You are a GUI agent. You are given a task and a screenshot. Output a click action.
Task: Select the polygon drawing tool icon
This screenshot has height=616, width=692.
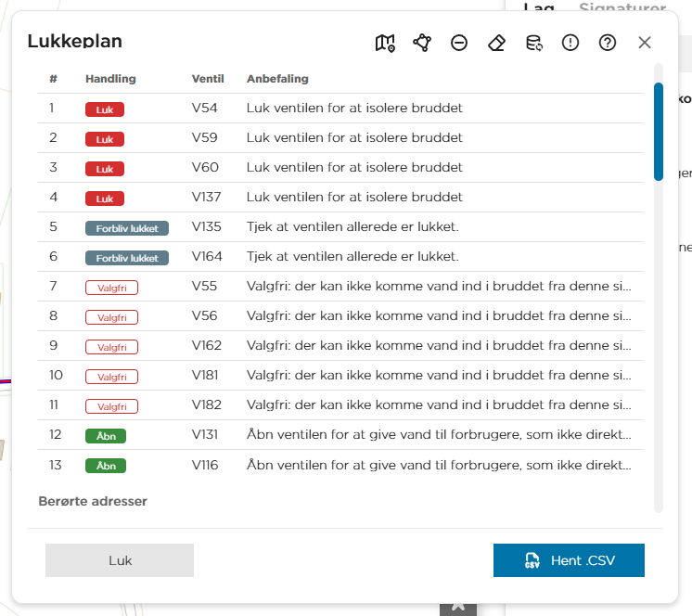(422, 43)
